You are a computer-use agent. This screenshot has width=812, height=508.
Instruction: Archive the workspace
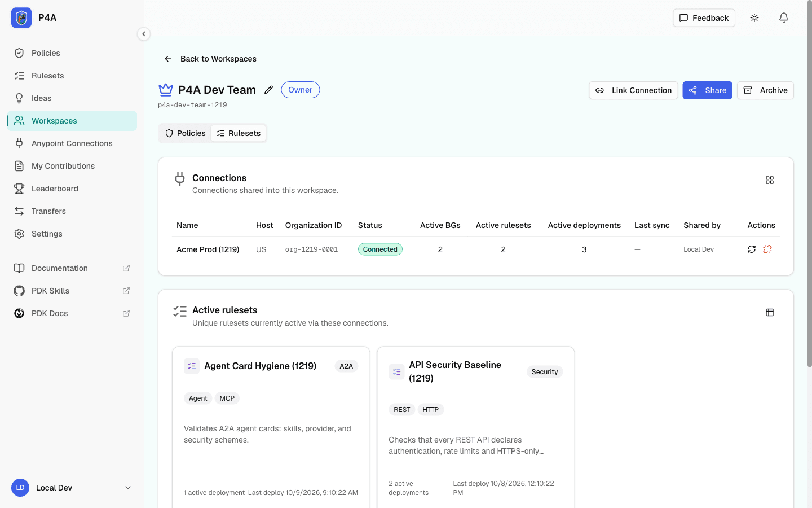[x=765, y=90]
